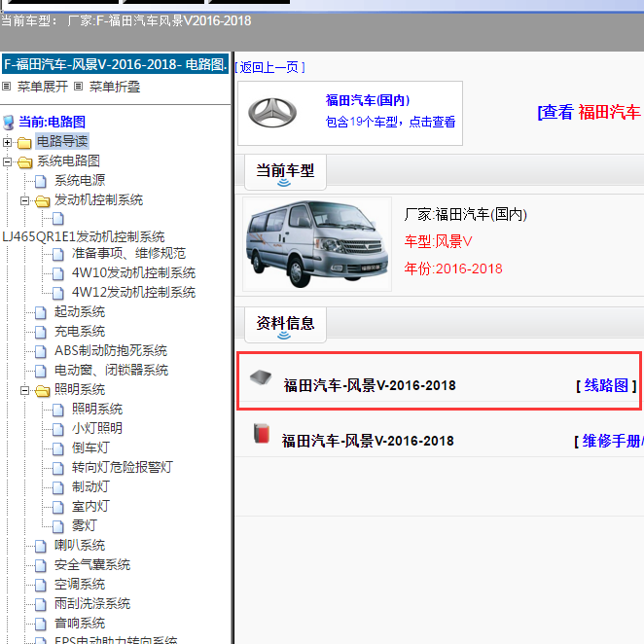
Task: Click the 4W10发动机控制系统 page icon
Action: point(58,273)
